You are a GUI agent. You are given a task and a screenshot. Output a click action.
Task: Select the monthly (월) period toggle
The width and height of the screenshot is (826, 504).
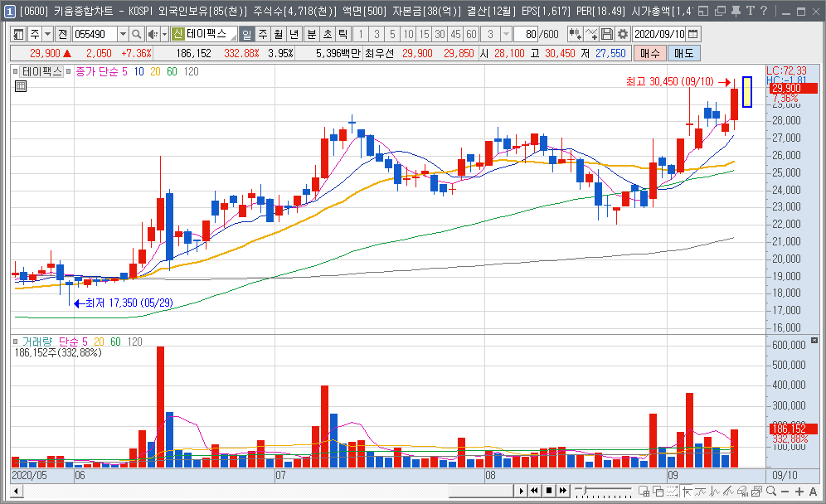click(278, 34)
